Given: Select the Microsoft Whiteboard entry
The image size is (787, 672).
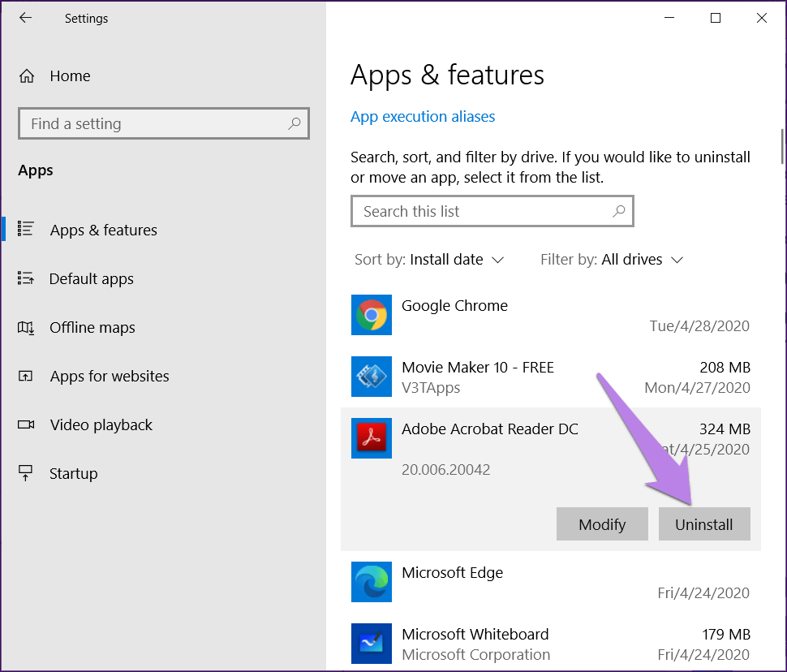Looking at the screenshot, I should pyautogui.click(x=475, y=635).
